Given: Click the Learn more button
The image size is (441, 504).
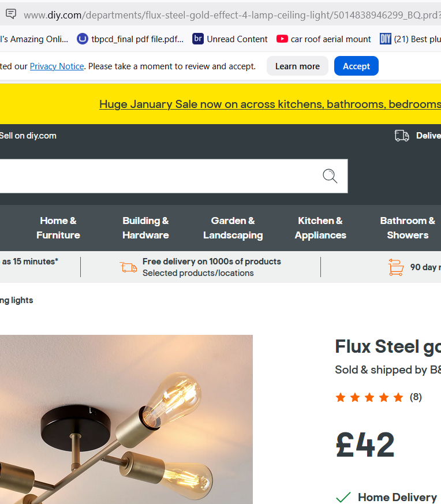Looking at the screenshot, I should 297,66.
